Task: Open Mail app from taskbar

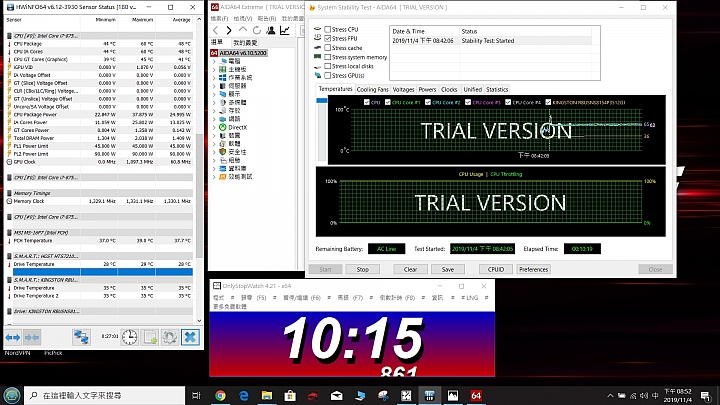Action: pyautogui.click(x=337, y=395)
